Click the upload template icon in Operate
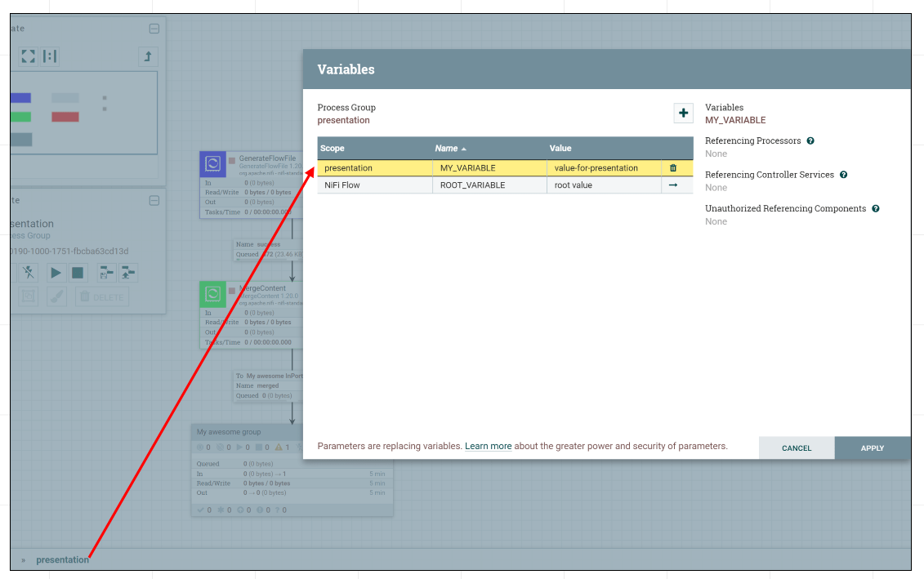Viewport: 924px width, 579px height. 128,273
